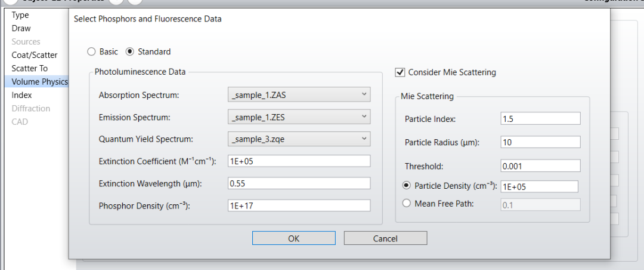Select the Basic radio button
Viewport: 644px width, 270px height.
coord(92,52)
